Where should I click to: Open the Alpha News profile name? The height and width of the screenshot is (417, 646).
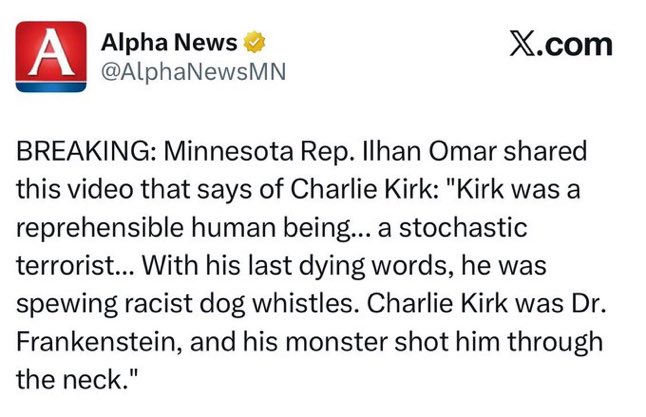(x=170, y=43)
